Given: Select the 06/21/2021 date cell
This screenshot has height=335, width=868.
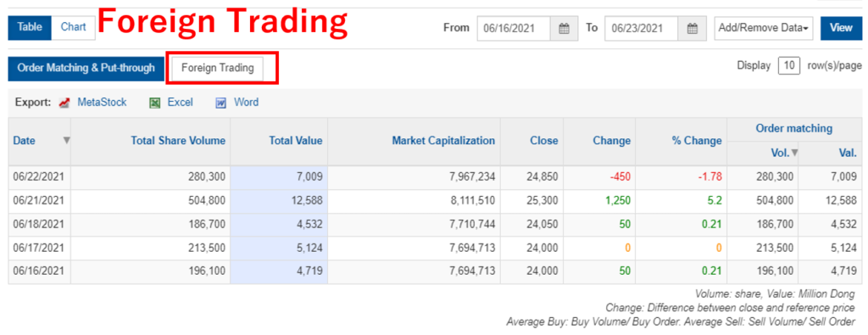Looking at the screenshot, I should click(x=39, y=201).
